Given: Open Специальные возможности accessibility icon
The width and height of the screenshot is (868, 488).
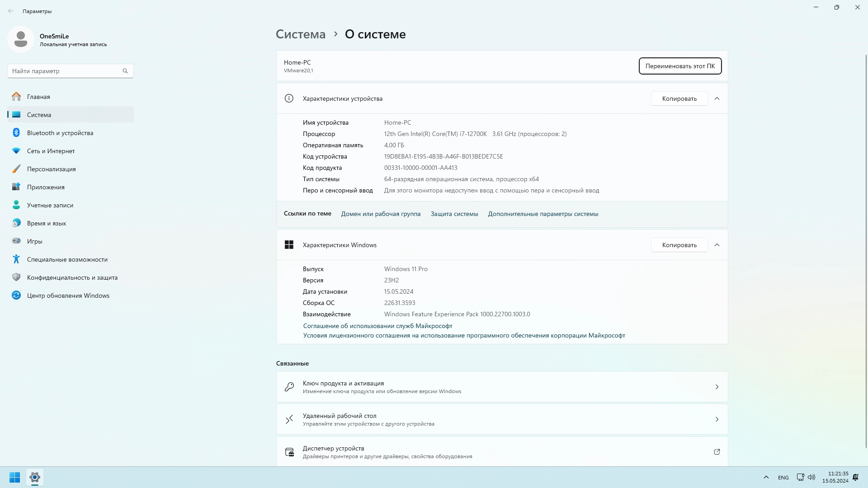Looking at the screenshot, I should click(16, 259).
